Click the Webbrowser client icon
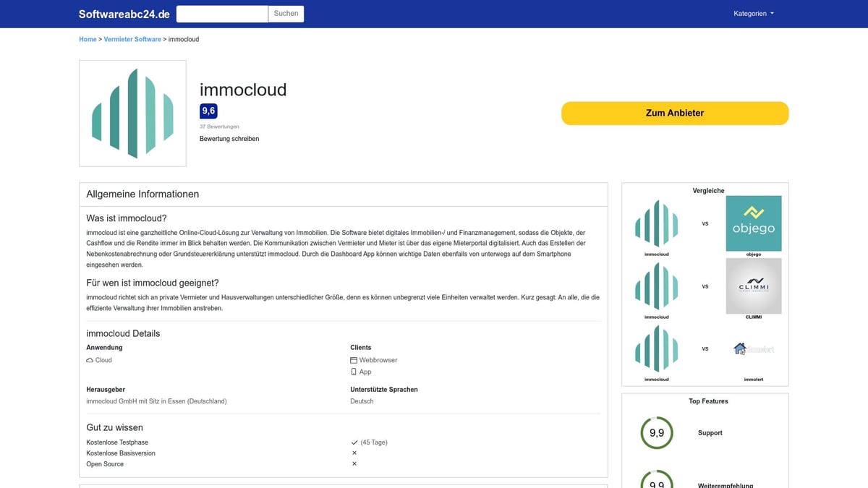The width and height of the screenshot is (868, 488). point(352,359)
